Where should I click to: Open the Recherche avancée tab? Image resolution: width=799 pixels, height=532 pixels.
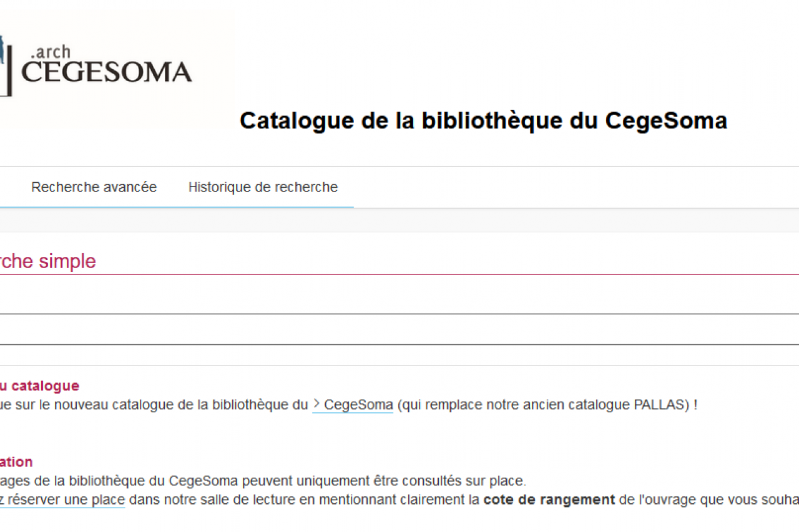[94, 187]
